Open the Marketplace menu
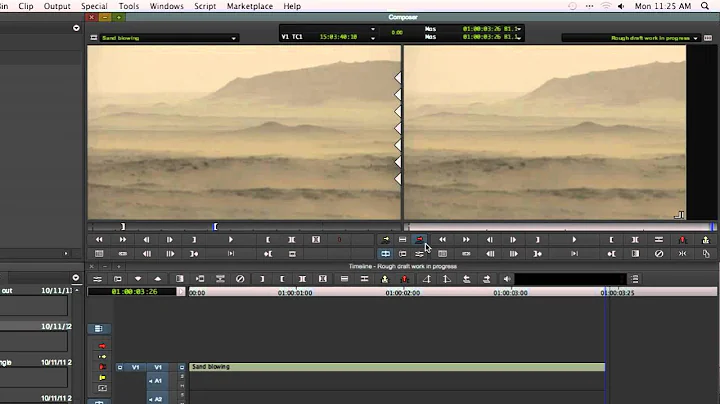Viewport: 720px width, 404px height. coord(250,6)
